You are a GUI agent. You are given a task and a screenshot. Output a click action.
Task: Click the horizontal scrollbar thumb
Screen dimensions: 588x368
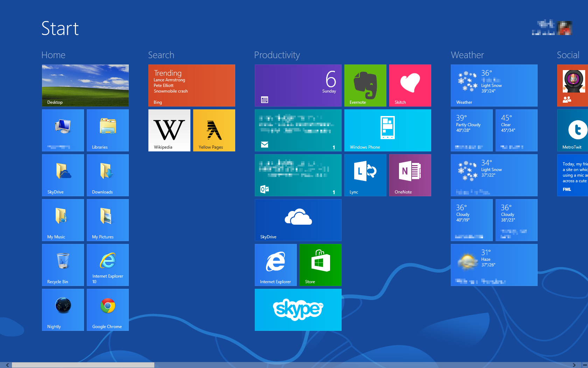[83, 365]
